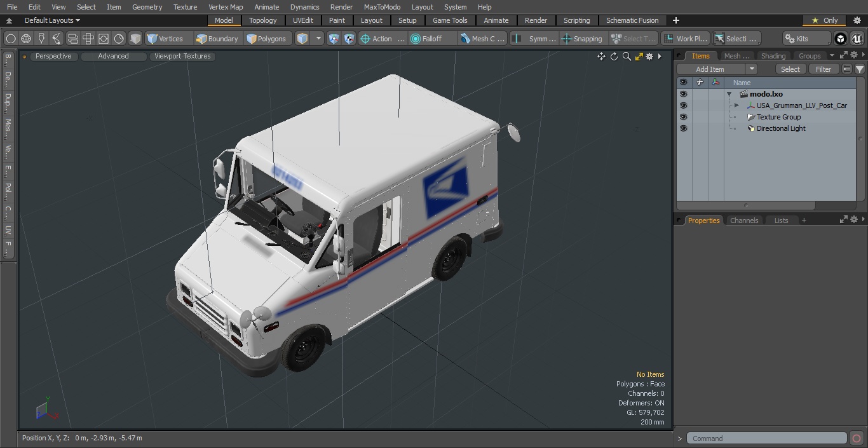This screenshot has width=868, height=448.
Task: Click the viewport rotate icon
Action: coord(614,57)
